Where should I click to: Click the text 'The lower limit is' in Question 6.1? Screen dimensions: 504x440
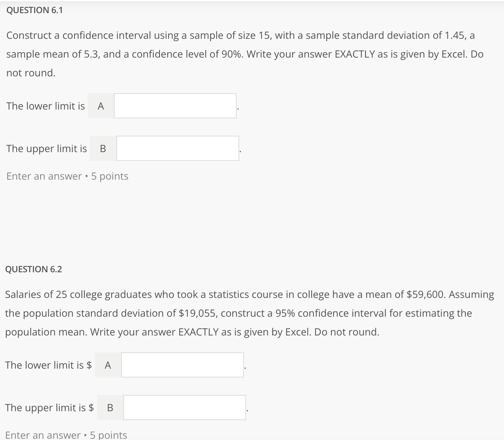click(45, 106)
